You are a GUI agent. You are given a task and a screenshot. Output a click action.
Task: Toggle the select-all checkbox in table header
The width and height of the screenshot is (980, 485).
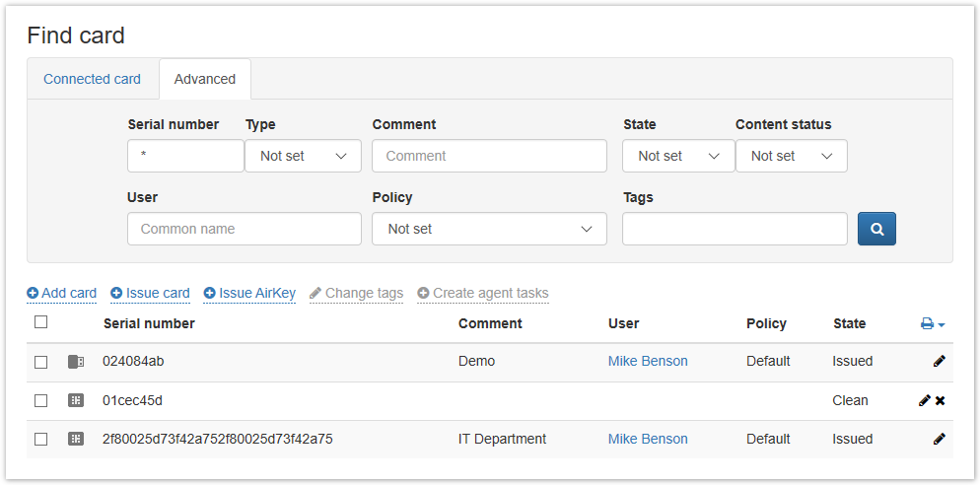[40, 322]
